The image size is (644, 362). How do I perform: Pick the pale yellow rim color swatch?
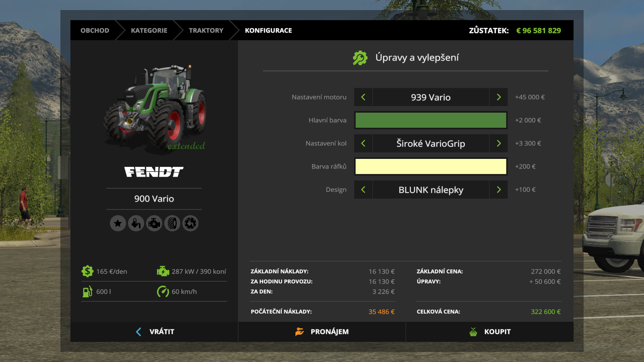pyautogui.click(x=431, y=167)
